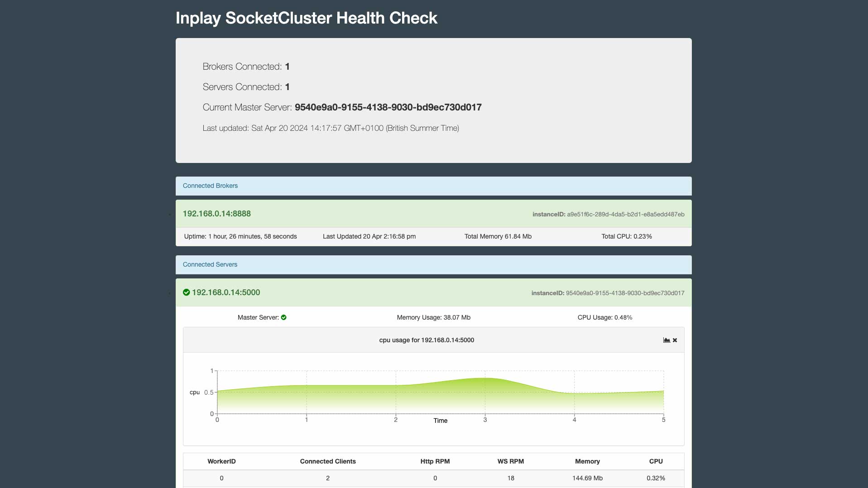Click 'Memory Usage: 38.07 Mb' text
The height and width of the screenshot is (488, 868).
point(434,317)
